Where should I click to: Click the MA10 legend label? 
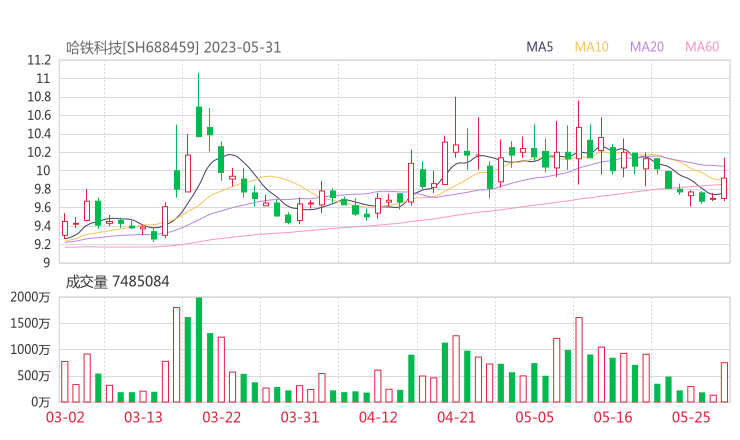(591, 47)
